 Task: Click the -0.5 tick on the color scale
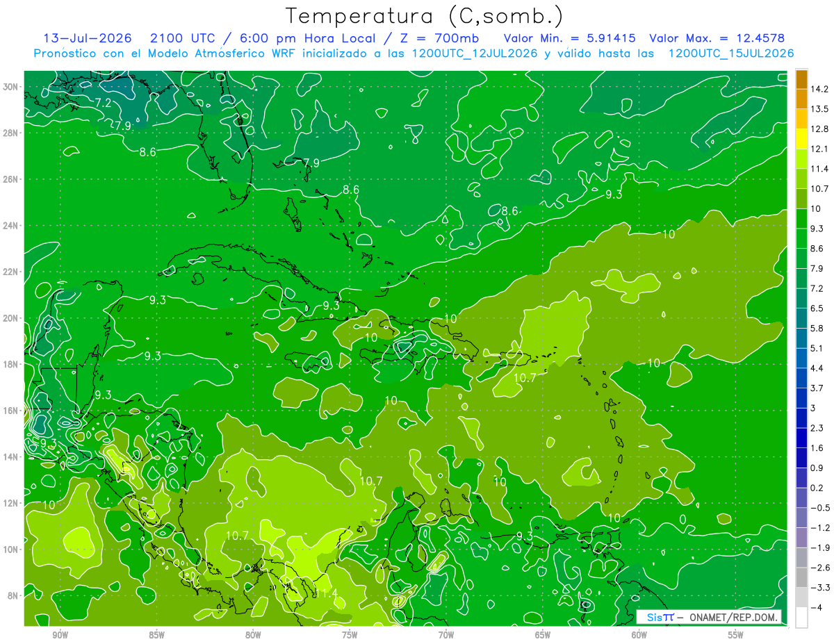point(820,508)
